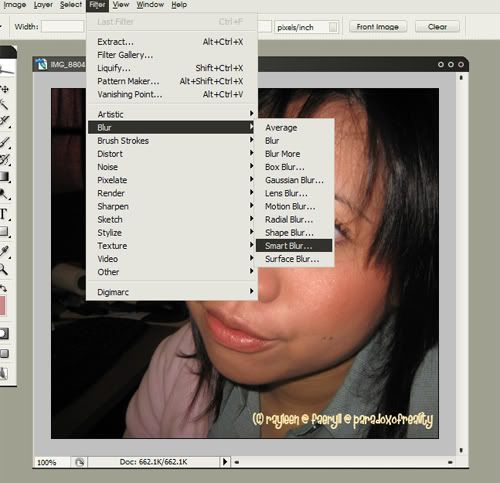Screen dimensions: 500x483
Task: Choose Shape Blur filter
Action: pos(294,233)
